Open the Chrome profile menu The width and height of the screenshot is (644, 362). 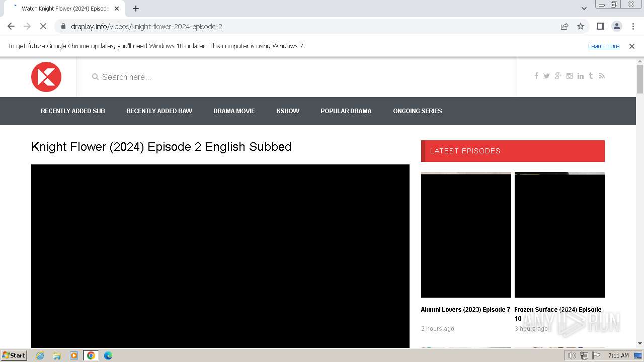point(616,26)
